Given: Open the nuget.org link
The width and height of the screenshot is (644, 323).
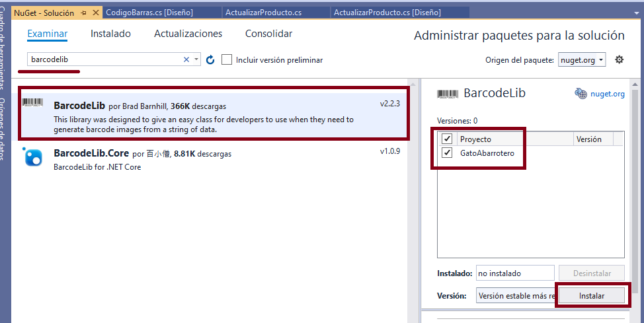Looking at the screenshot, I should click(x=608, y=94).
